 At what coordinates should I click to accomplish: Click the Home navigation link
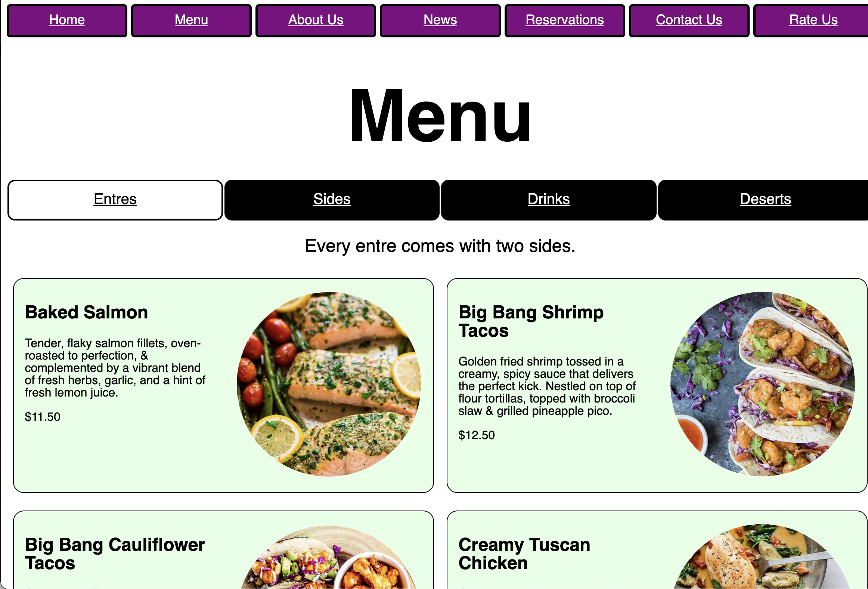pos(66,19)
